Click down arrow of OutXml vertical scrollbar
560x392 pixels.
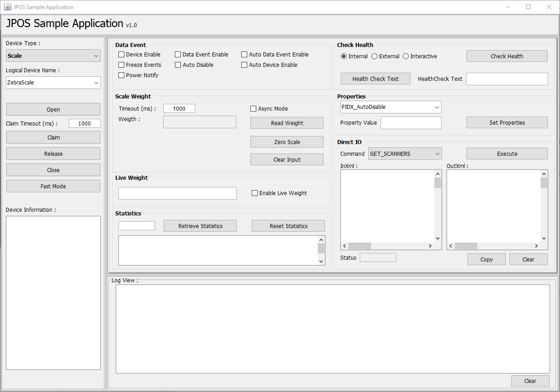(544, 238)
